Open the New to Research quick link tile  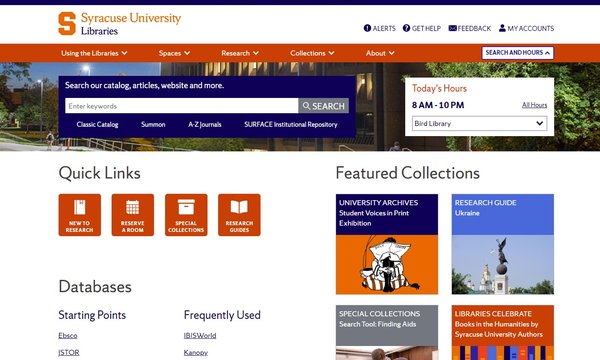pyautogui.click(x=80, y=215)
